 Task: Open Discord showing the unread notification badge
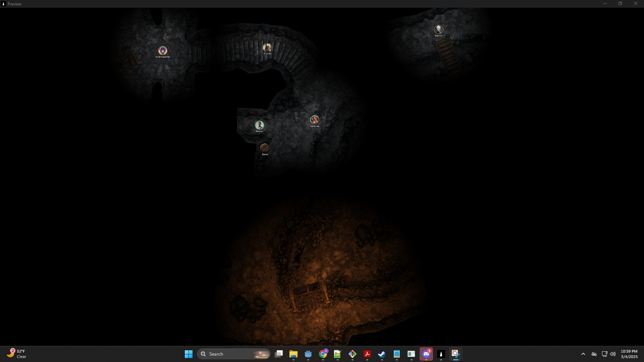426,354
